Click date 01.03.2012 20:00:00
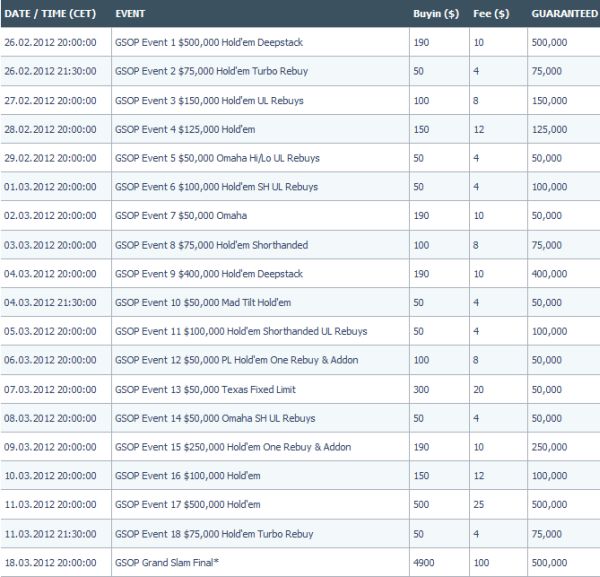The width and height of the screenshot is (600, 577). 50,187
